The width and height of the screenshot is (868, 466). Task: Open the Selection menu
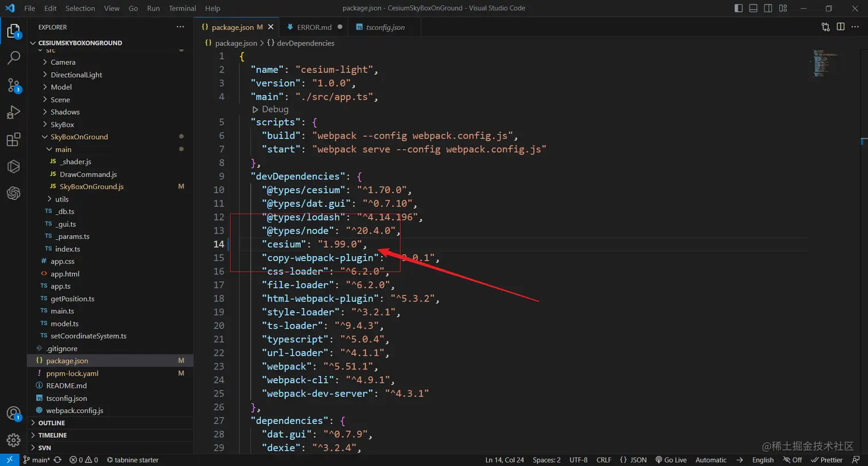[80, 8]
